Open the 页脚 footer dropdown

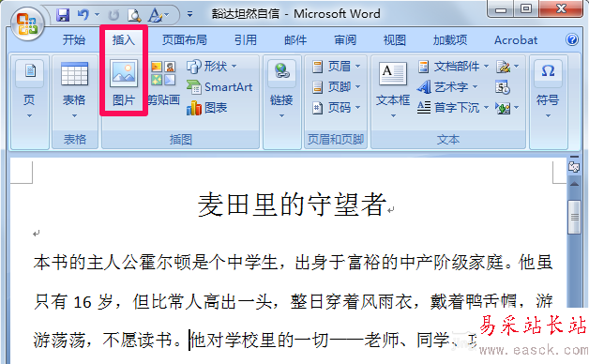337,87
